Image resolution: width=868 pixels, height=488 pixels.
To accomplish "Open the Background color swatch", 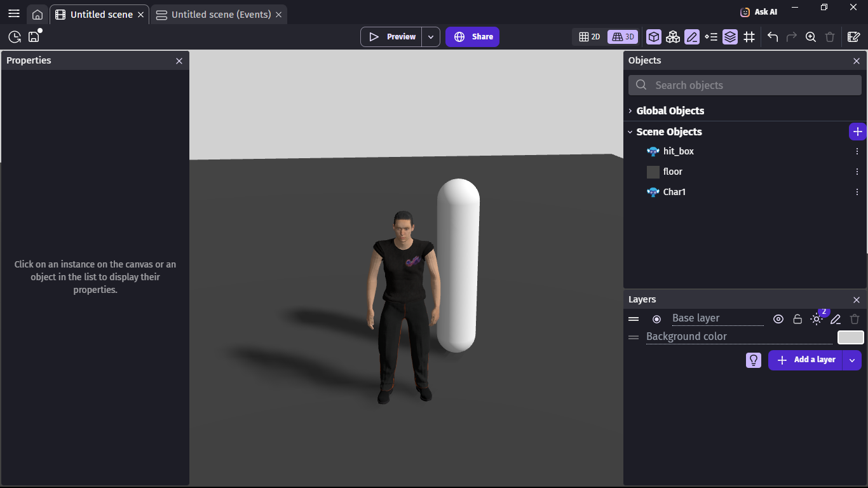I will click(850, 337).
